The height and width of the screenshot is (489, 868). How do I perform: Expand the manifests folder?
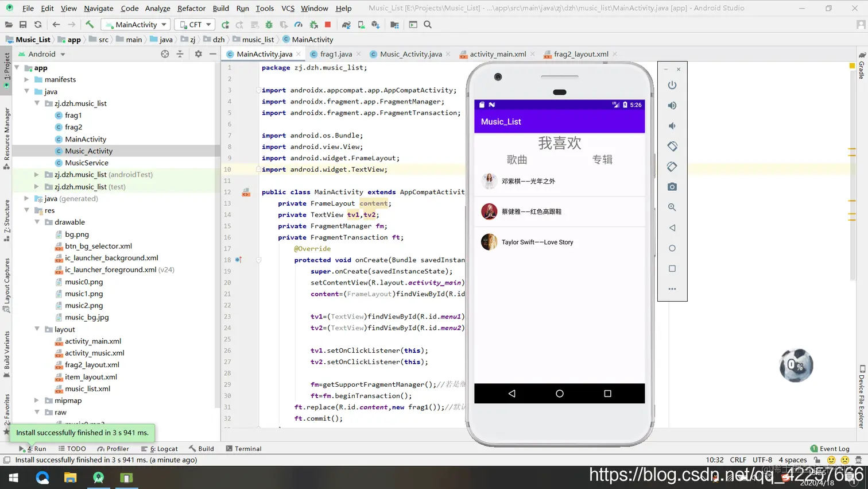pyautogui.click(x=27, y=79)
